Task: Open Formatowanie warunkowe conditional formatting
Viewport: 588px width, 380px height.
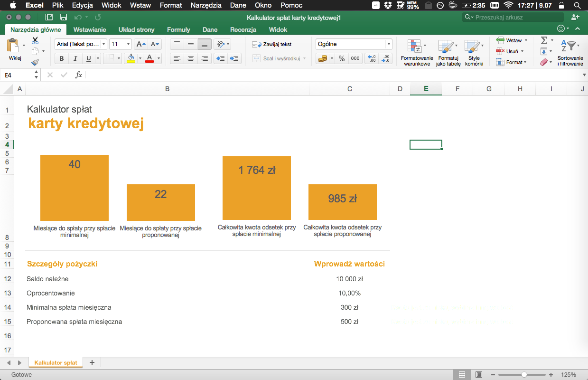Action: click(x=416, y=52)
